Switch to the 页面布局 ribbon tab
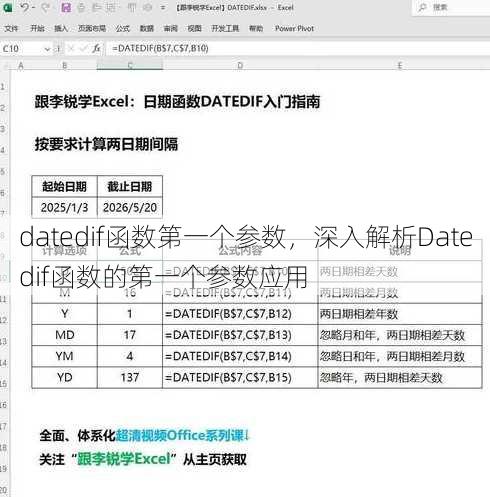The image size is (490, 497). pos(92,29)
